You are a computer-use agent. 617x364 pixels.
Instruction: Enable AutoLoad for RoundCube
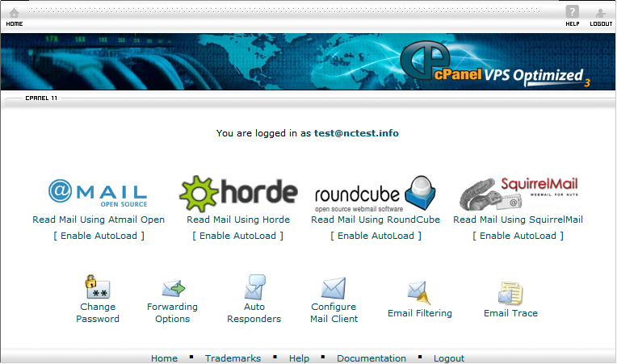376,236
